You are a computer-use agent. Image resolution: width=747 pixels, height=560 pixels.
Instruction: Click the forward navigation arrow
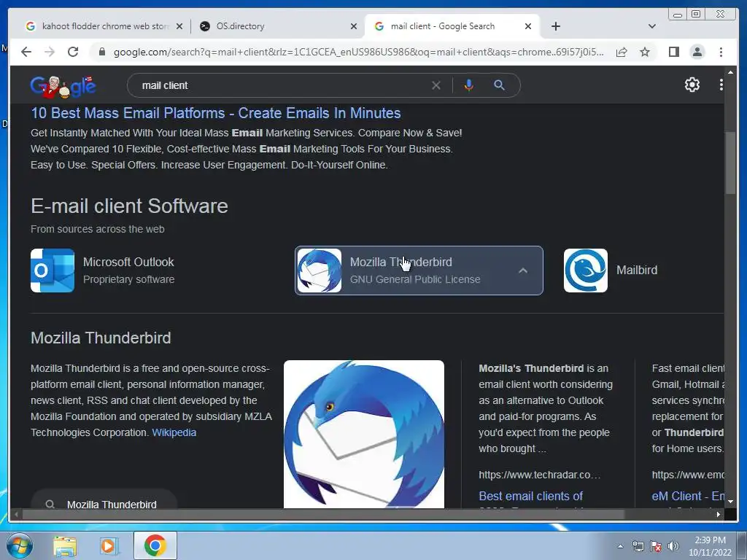pyautogui.click(x=50, y=52)
